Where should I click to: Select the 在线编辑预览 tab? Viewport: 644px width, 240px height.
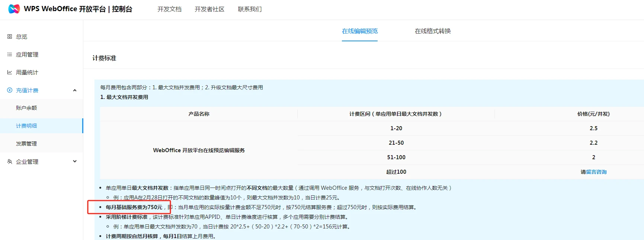(x=360, y=31)
